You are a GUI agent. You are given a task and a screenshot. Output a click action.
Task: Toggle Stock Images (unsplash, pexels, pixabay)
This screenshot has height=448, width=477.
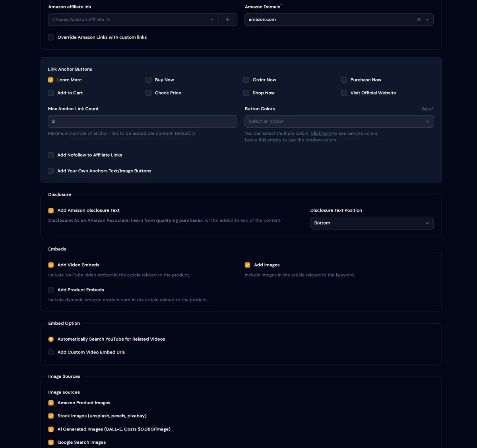pyautogui.click(x=51, y=416)
